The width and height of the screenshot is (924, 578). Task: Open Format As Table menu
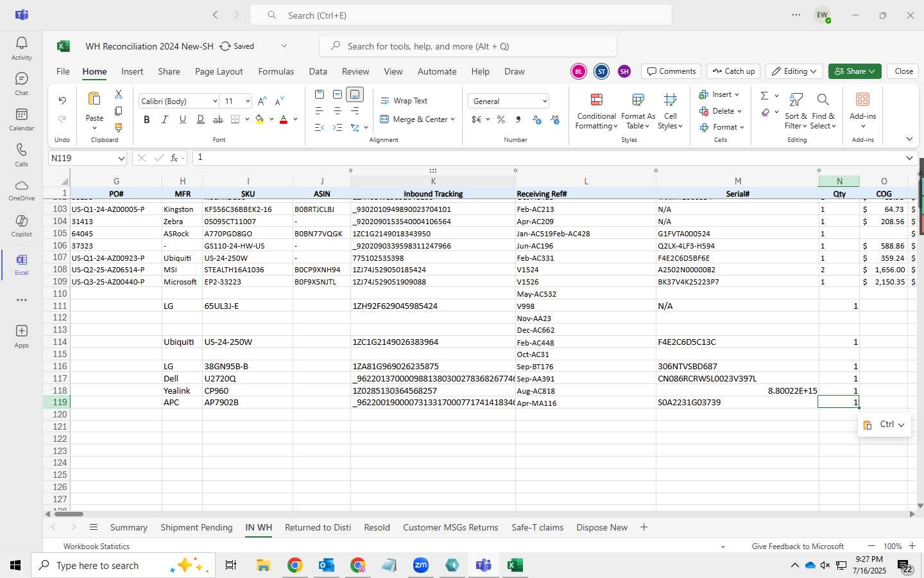pos(638,110)
